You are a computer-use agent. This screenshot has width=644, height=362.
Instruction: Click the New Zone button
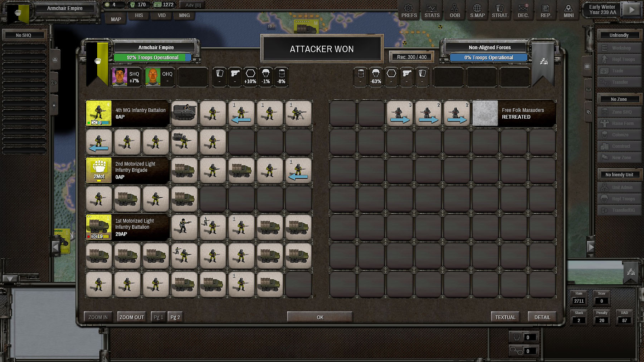tap(619, 158)
